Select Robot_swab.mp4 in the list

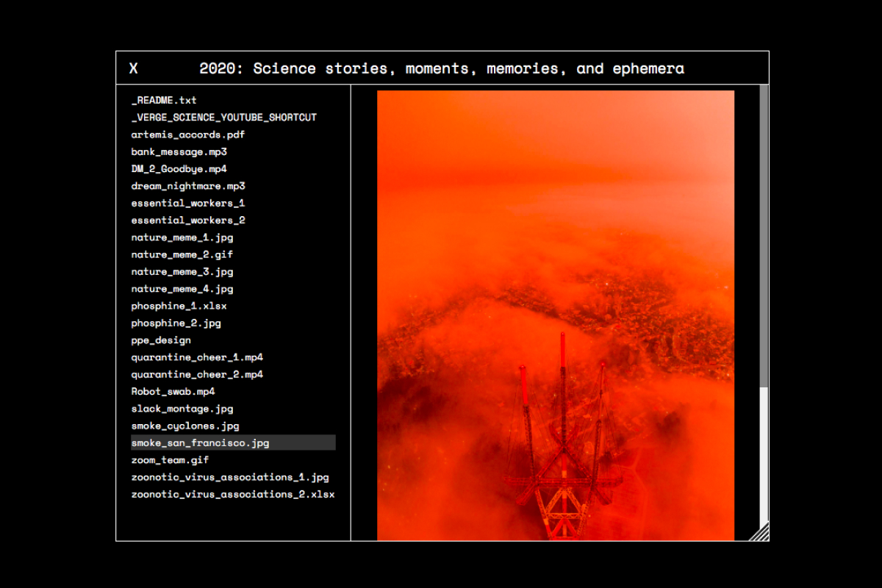pos(173,392)
